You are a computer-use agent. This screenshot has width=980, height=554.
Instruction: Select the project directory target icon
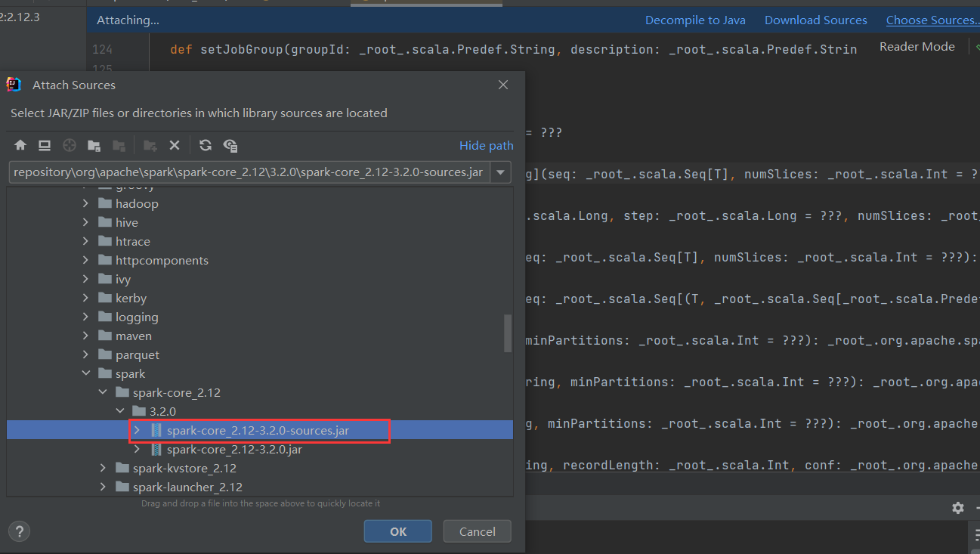pos(70,145)
